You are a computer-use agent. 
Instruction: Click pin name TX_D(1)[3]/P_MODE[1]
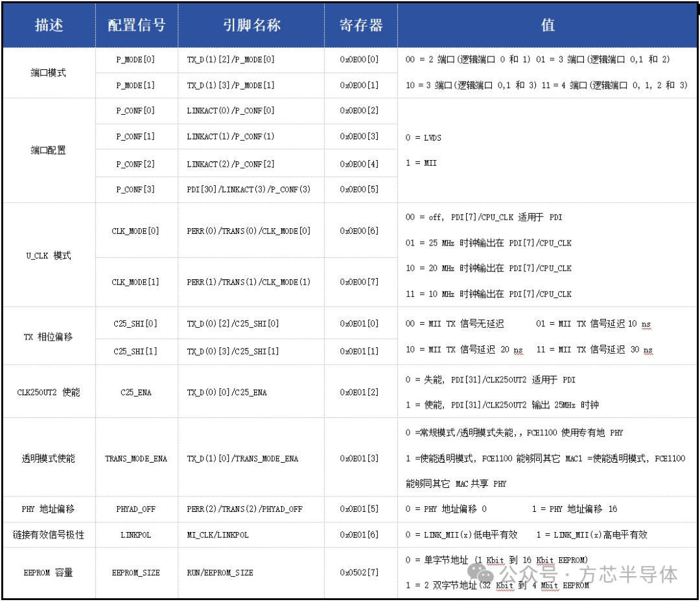click(231, 86)
